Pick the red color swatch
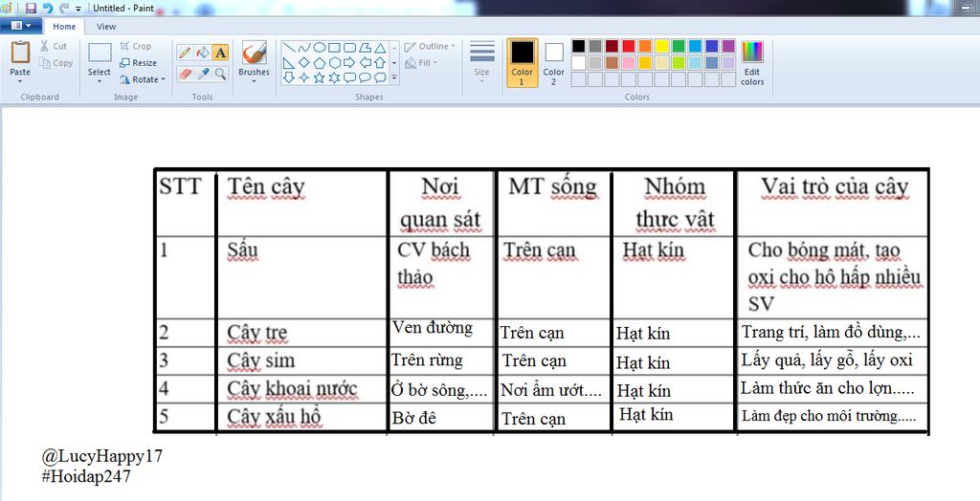 (x=629, y=46)
